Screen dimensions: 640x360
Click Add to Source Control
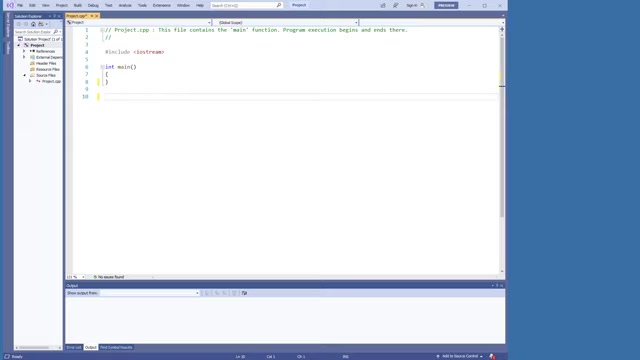460,356
